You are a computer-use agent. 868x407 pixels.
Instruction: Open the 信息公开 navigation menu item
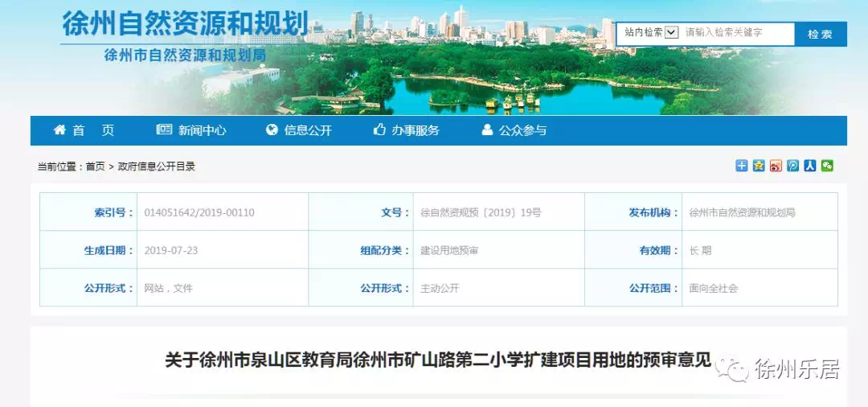point(308,130)
